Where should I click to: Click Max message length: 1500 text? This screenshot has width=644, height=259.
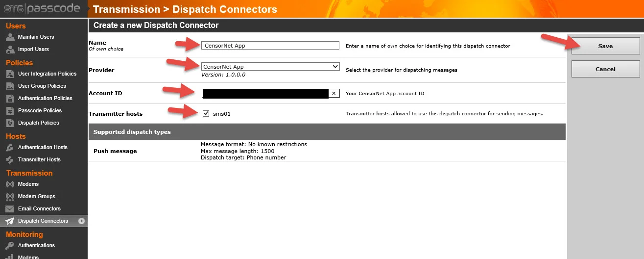pos(238,151)
